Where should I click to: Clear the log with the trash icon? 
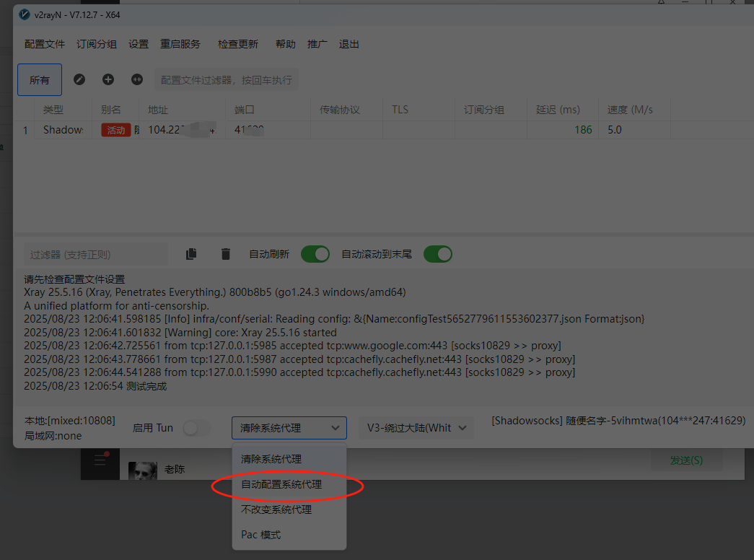[226, 254]
